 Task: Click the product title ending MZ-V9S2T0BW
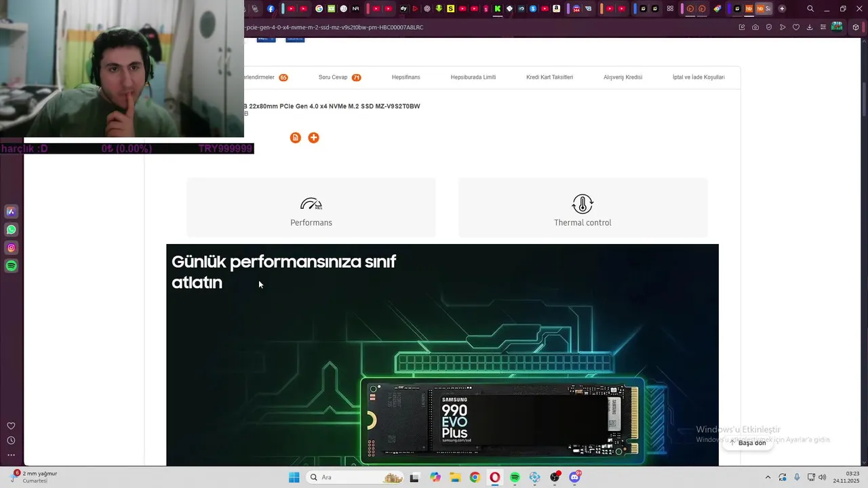(332, 106)
